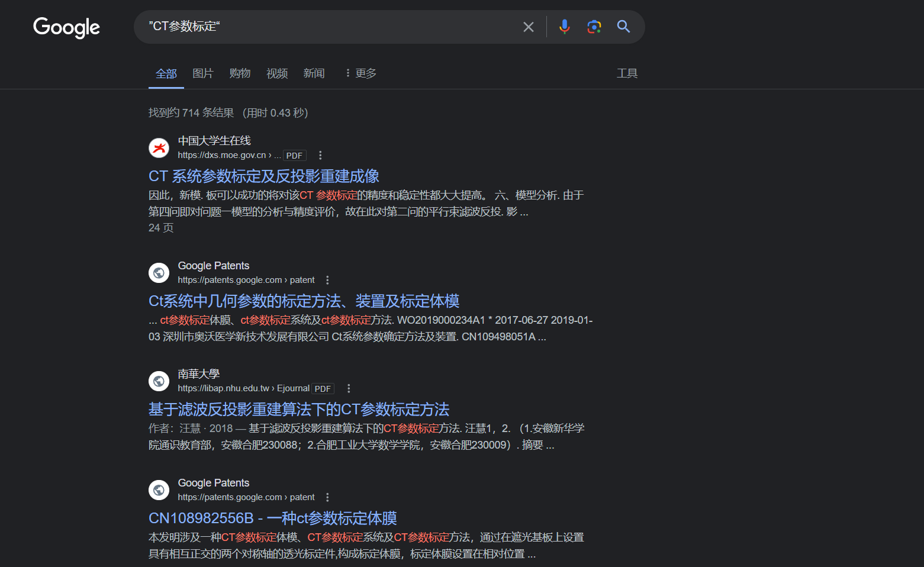
Task: Open three-dot menu of Ct系统中几何参数 result
Action: (x=327, y=280)
